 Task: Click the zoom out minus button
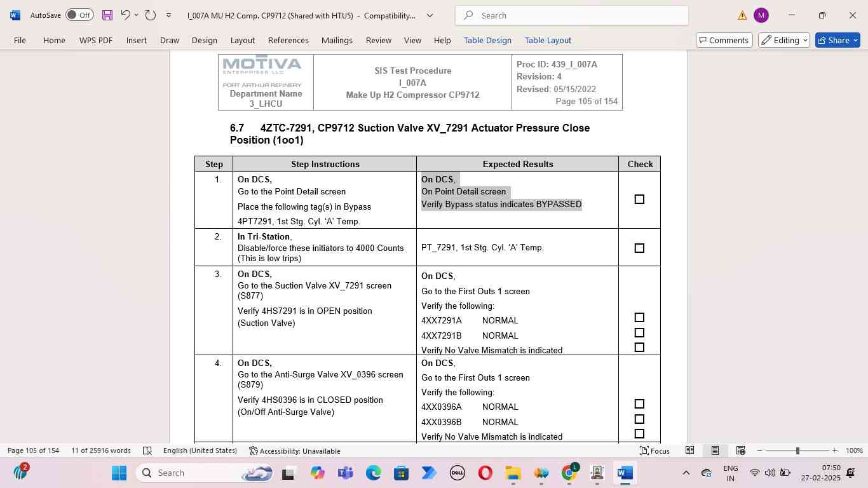coord(759,451)
